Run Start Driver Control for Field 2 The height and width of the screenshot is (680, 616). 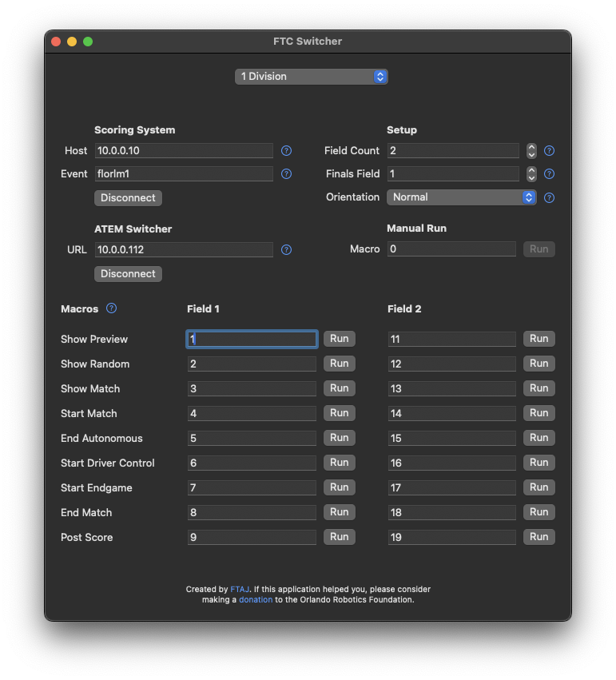click(x=539, y=463)
